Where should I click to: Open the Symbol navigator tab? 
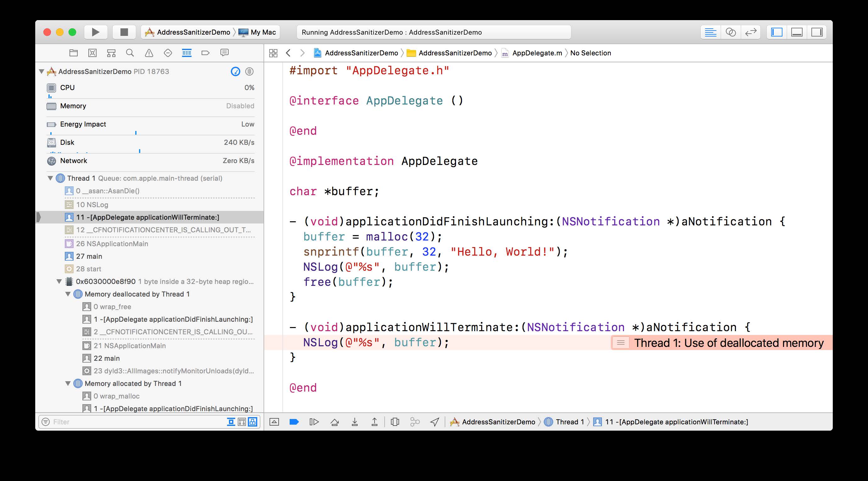(x=111, y=53)
